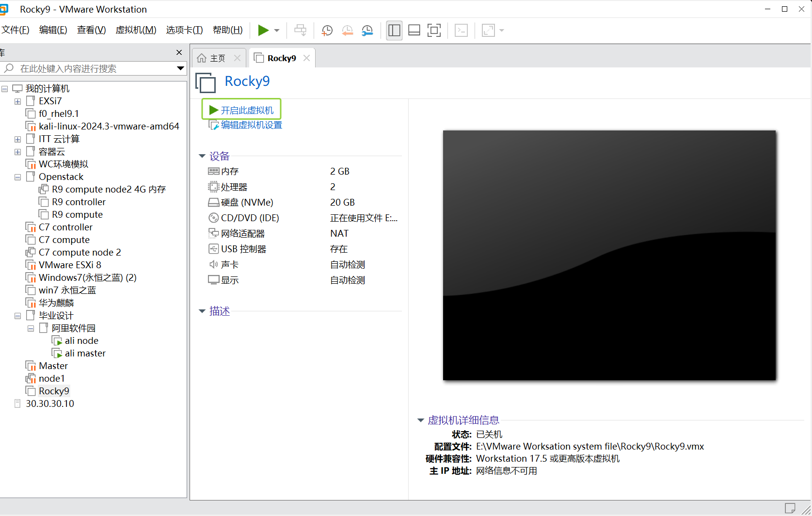812x516 pixels.
Task: Collapse the 毕业设计 folder
Action: (17, 316)
